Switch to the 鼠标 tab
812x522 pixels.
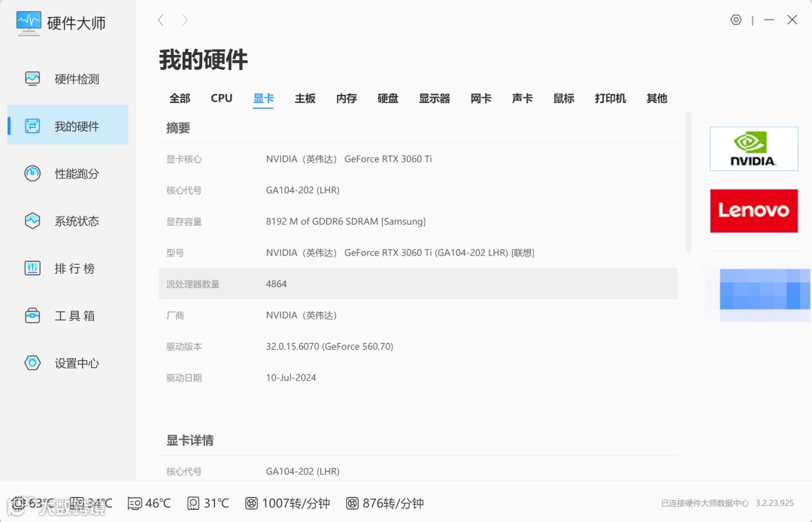[564, 99]
